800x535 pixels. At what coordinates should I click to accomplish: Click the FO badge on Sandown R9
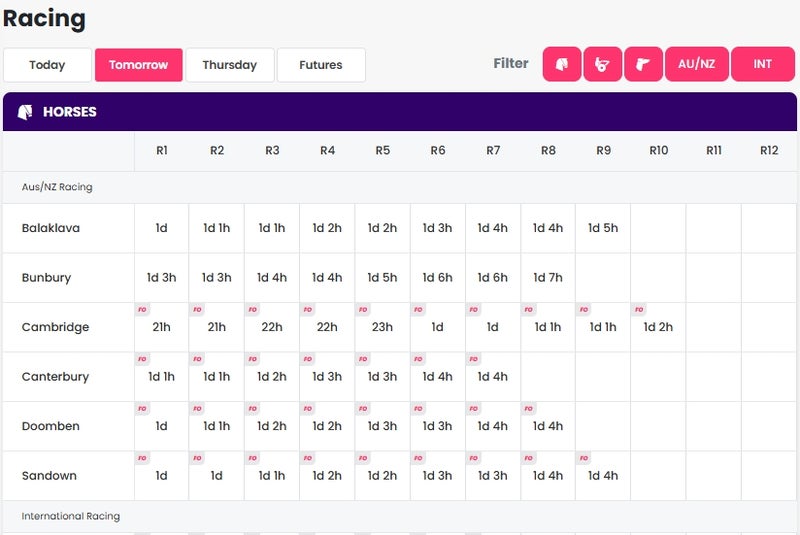pyautogui.click(x=584, y=458)
